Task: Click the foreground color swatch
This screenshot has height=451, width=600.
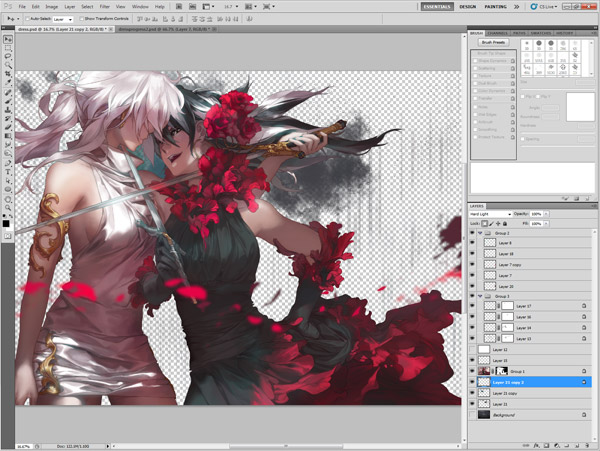Action: point(6,224)
